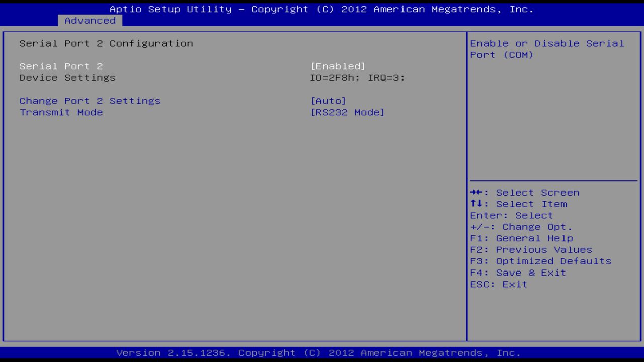
Task: Click the Version 2.15.1236 footer text
Action: 322,353
